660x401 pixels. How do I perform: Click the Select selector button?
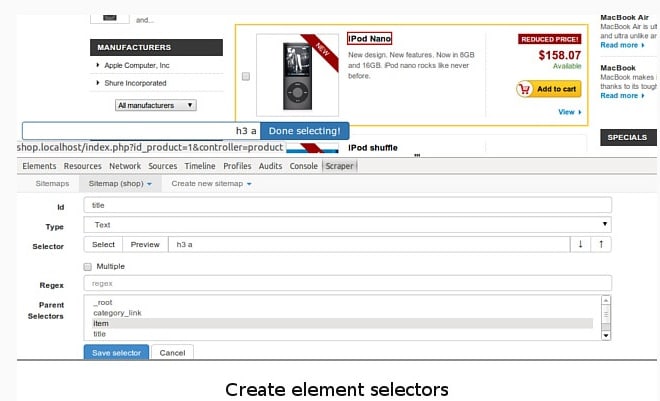tap(103, 244)
